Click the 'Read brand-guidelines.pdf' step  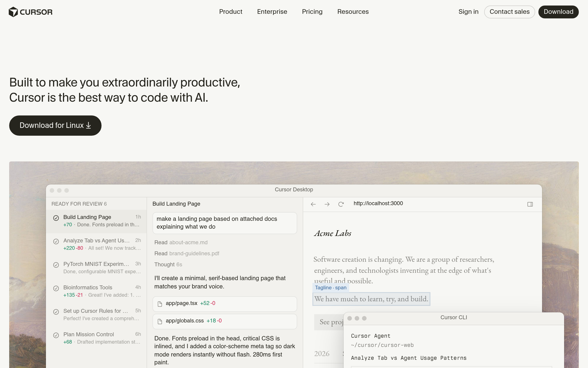[x=187, y=253]
